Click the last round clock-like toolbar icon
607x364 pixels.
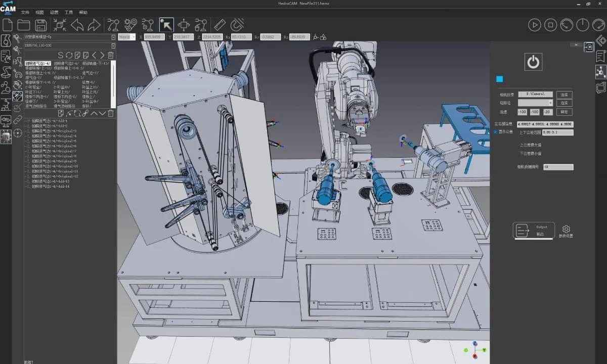coord(599,25)
